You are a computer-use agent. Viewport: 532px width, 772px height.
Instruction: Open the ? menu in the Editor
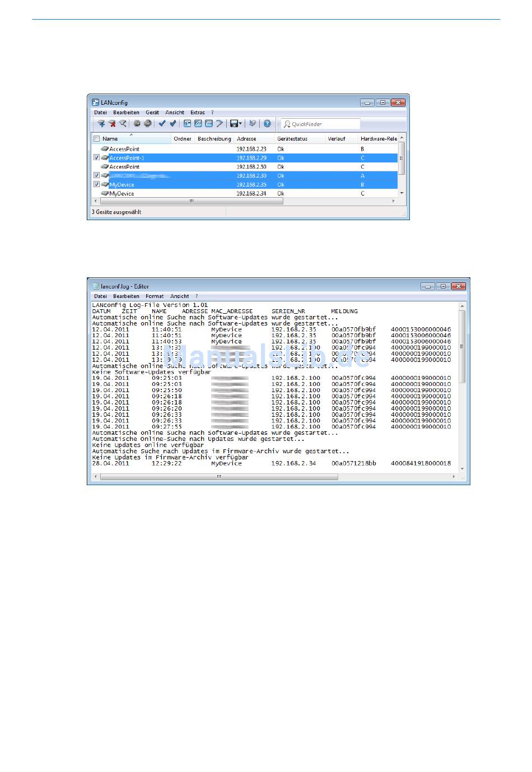click(197, 296)
